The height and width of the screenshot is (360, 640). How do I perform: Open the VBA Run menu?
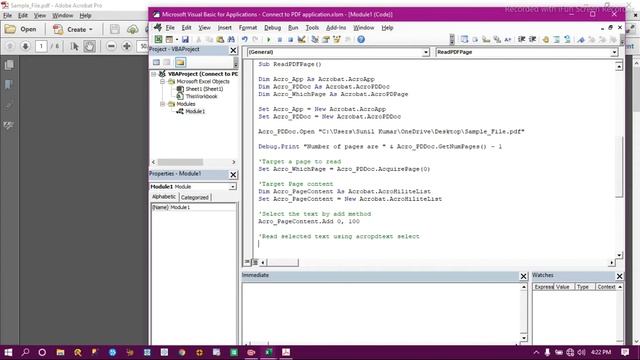click(x=293, y=28)
